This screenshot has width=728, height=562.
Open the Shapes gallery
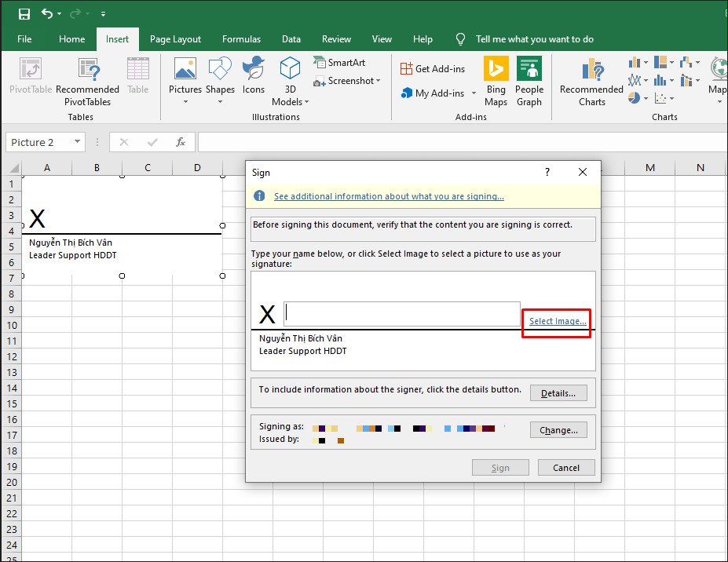point(220,81)
